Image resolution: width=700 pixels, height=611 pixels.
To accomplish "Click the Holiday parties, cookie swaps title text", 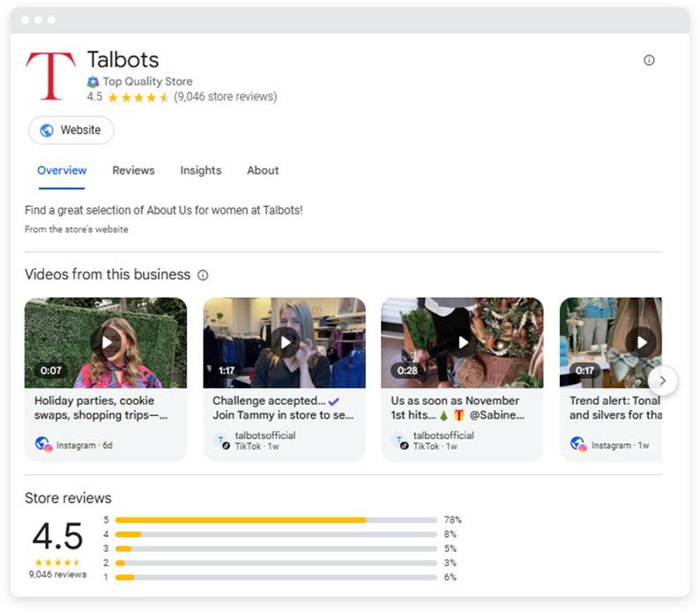I will point(101,408).
